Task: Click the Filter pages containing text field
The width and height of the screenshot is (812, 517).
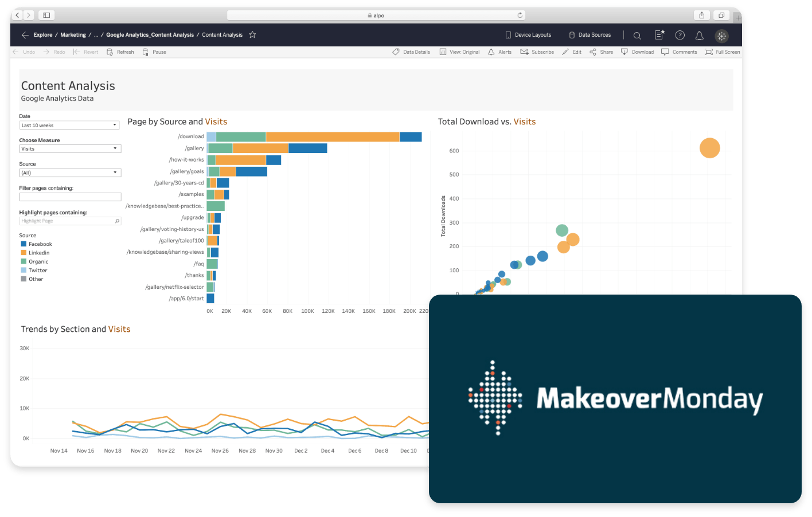Action: coord(70,197)
